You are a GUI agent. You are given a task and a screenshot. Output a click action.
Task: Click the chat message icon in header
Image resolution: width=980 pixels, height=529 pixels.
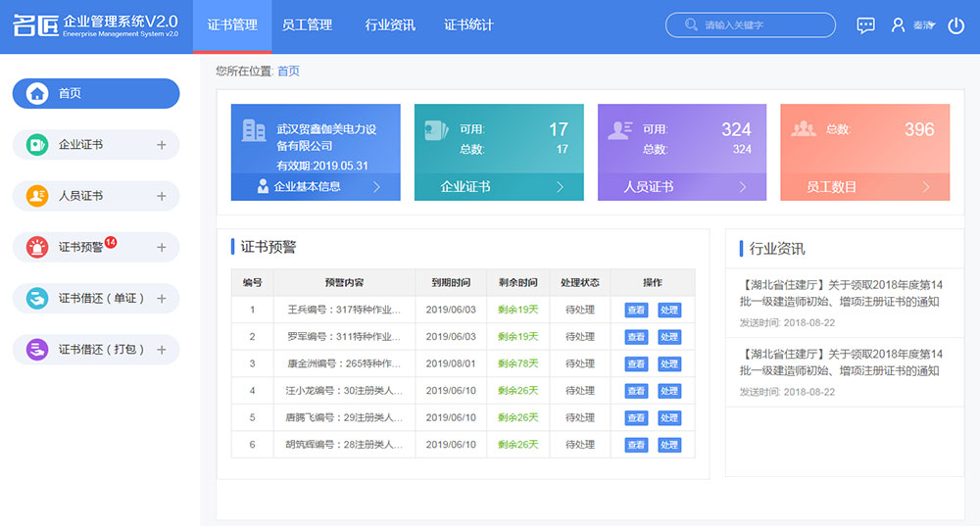tap(865, 25)
